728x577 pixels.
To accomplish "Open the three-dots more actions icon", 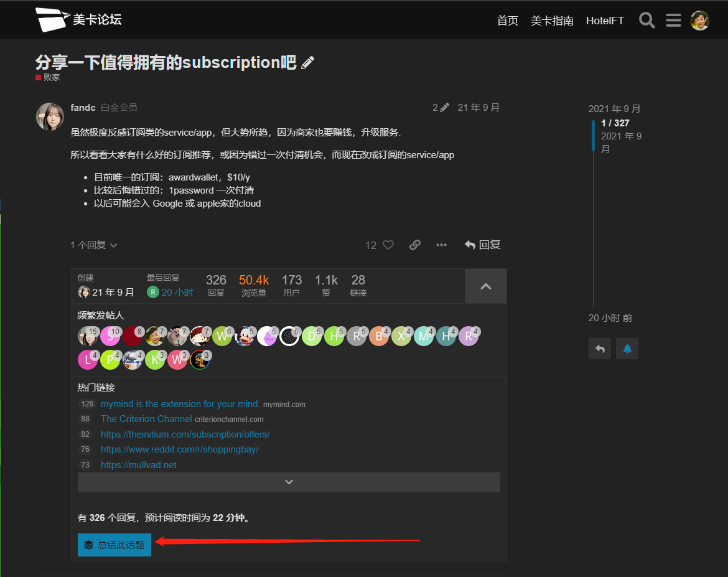I will pyautogui.click(x=441, y=245).
